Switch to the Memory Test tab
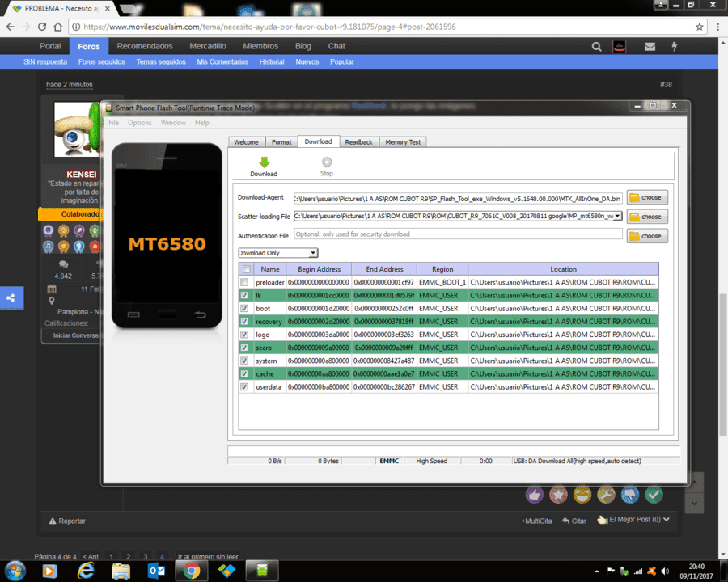Screen dimensions: 728x582 403,142
